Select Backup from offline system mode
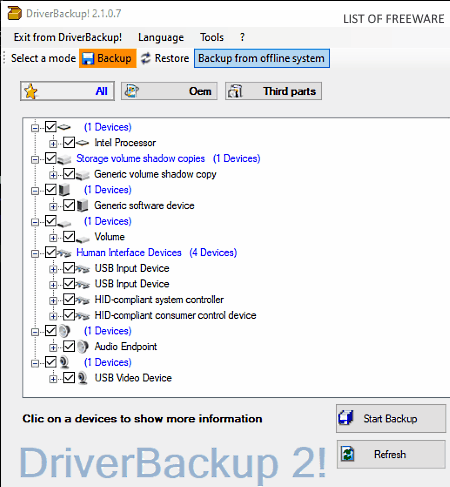Viewport: 450px width, 487px height. (262, 58)
